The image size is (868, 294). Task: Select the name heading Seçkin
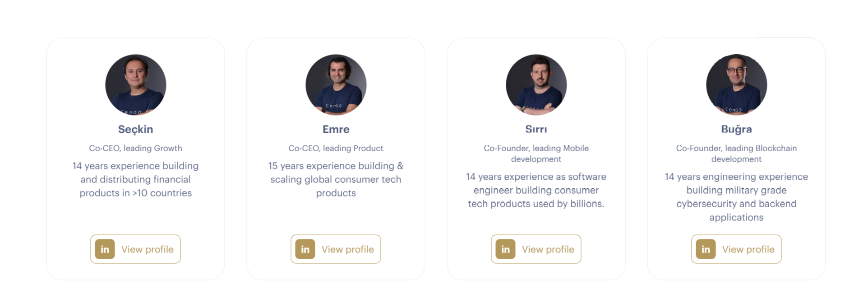pyautogui.click(x=136, y=130)
